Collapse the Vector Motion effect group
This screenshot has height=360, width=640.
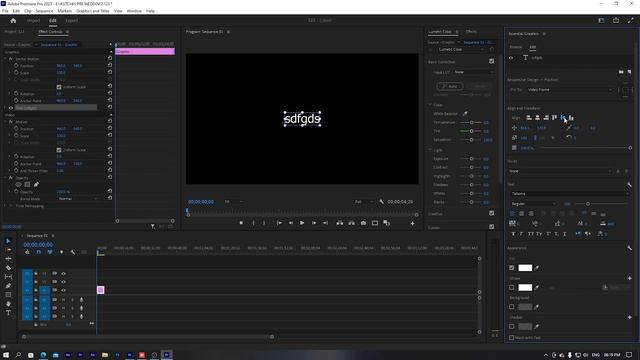point(6,59)
